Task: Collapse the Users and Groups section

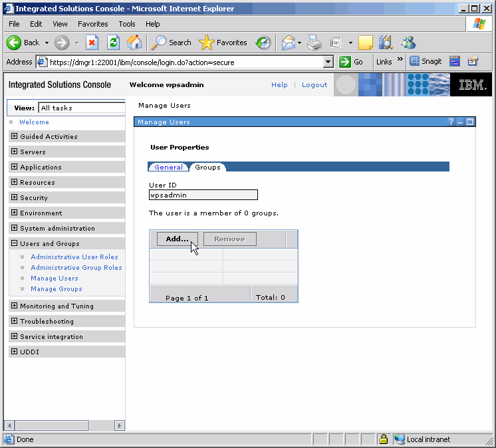Action: coord(15,243)
